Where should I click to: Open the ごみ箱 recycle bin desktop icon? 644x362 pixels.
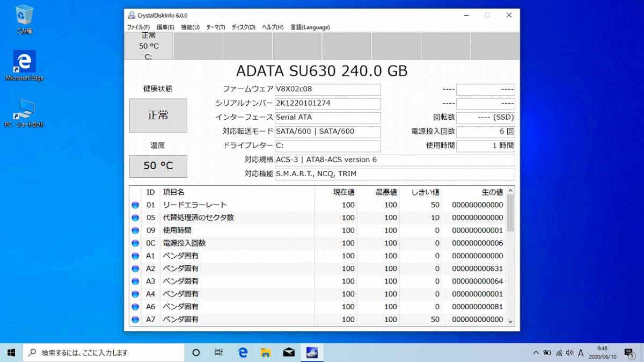tap(24, 19)
